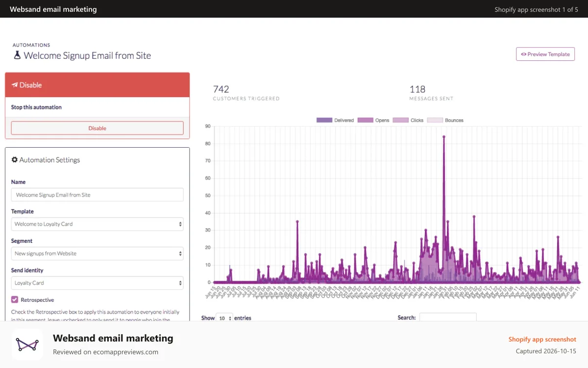
Task: Open the Template dropdown set to Welcome to Loyalty Card
Action: tap(98, 224)
